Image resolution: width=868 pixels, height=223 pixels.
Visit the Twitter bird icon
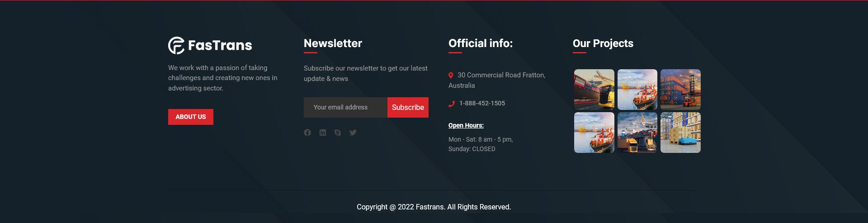[x=353, y=133]
